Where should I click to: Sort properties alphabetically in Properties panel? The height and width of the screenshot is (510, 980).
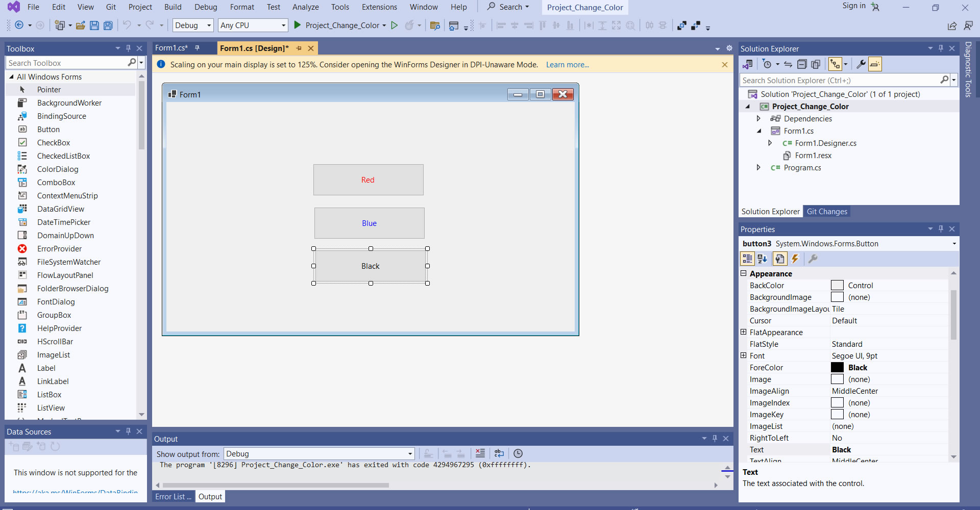762,259
